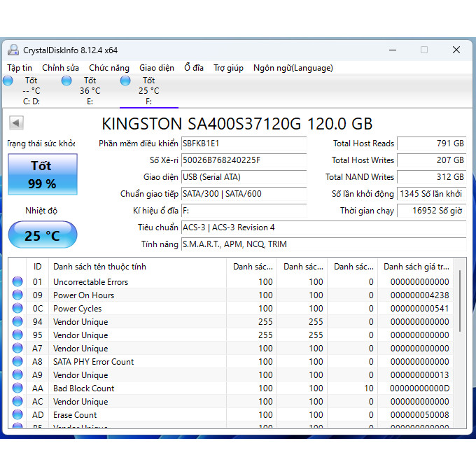Click status orb for drive C: D:
This screenshot has height=476, width=476.
(8, 80)
